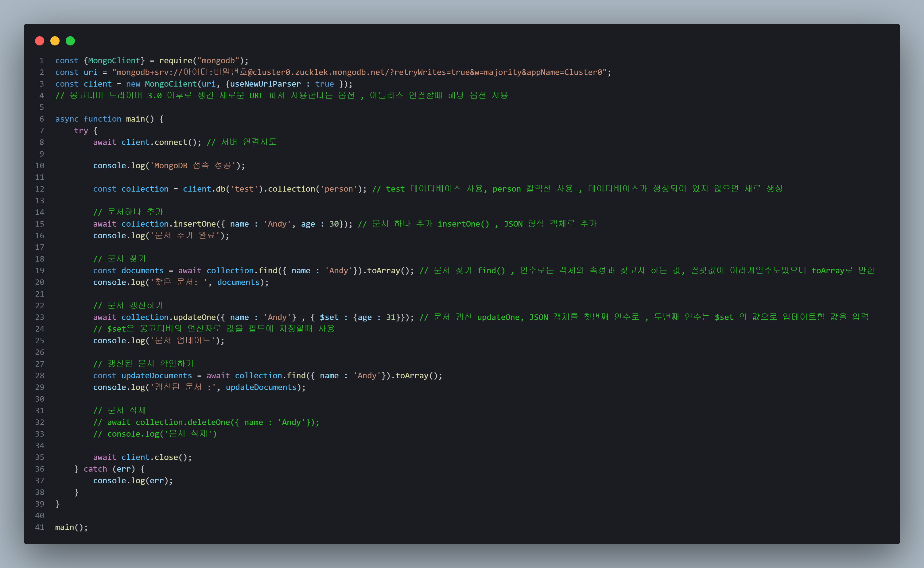Click 'collection.insertOne' on line 15
The width and height of the screenshot is (924, 568).
169,224
